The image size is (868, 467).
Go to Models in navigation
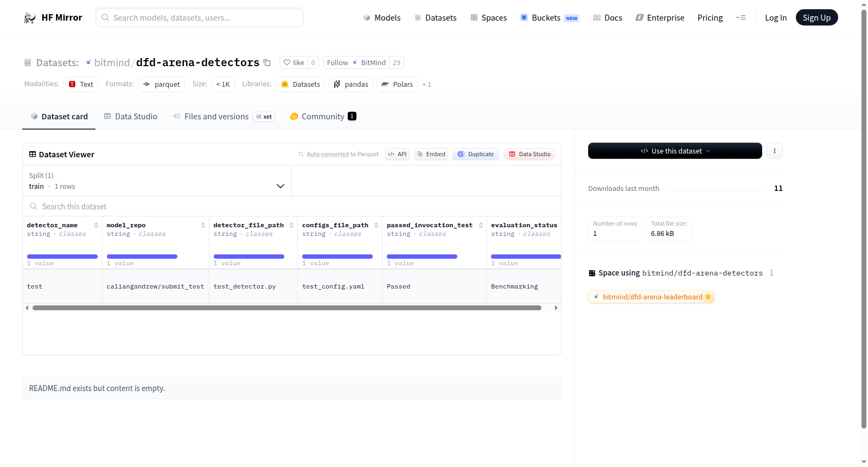(x=382, y=18)
